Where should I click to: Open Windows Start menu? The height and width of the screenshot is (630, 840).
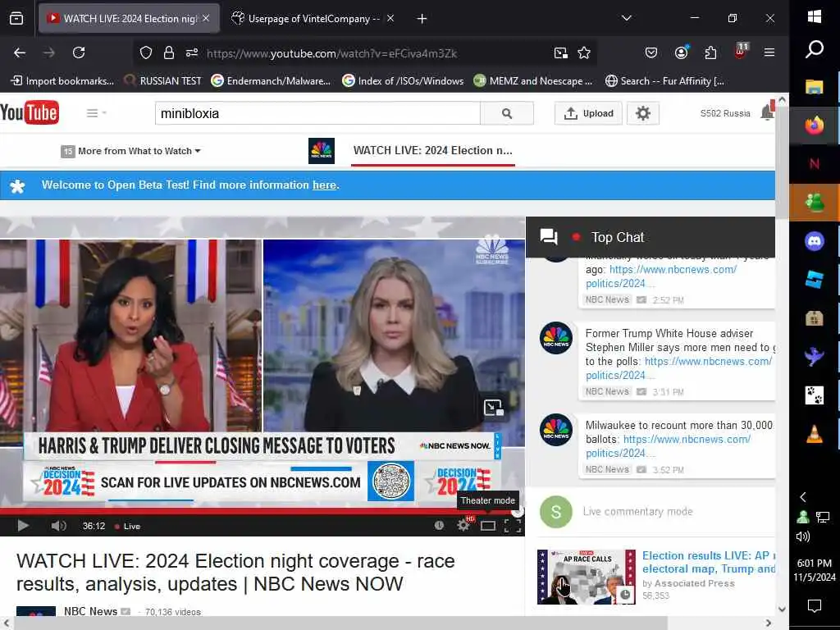click(x=815, y=16)
